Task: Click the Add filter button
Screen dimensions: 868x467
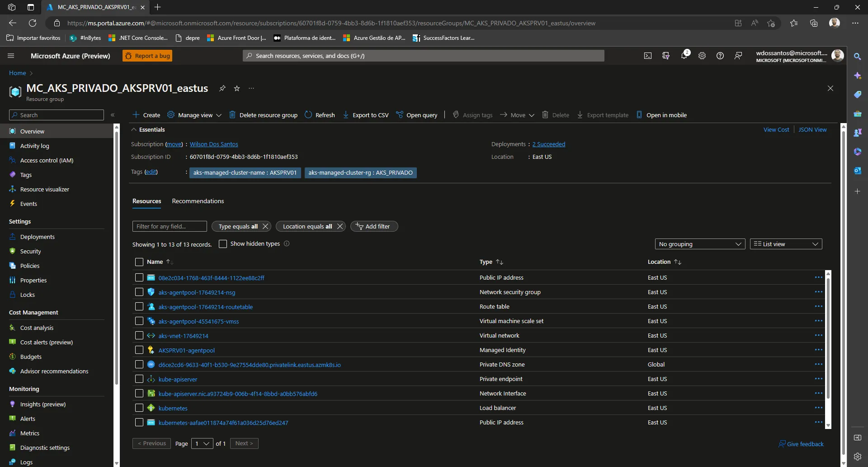Action: (x=374, y=226)
